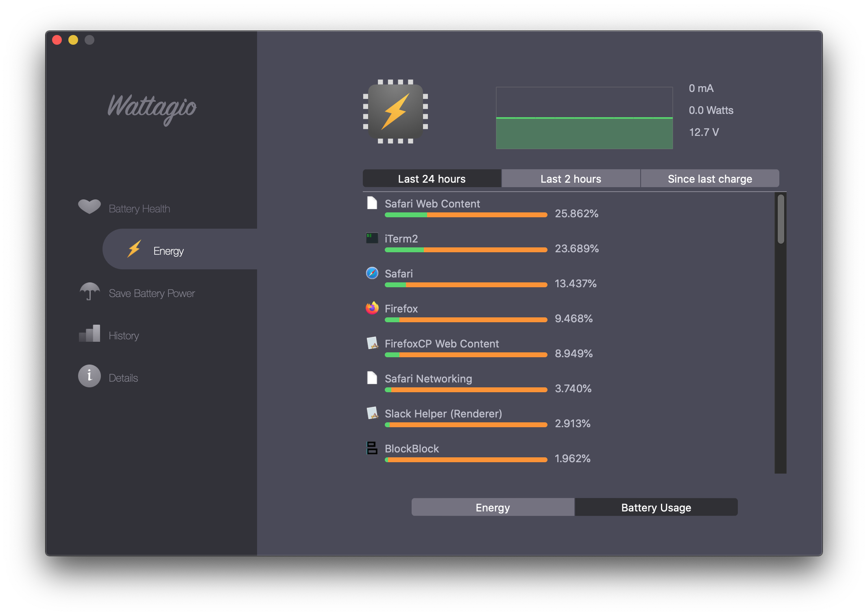Select the Last 24 hours tab

coord(432,179)
